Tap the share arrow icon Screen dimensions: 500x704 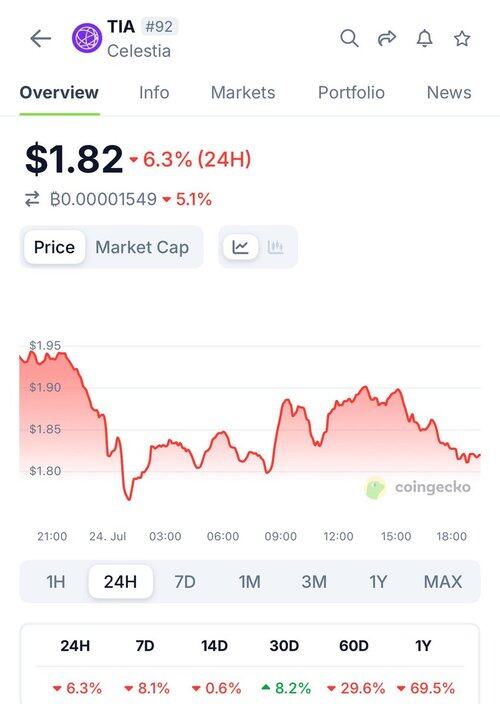click(x=387, y=39)
